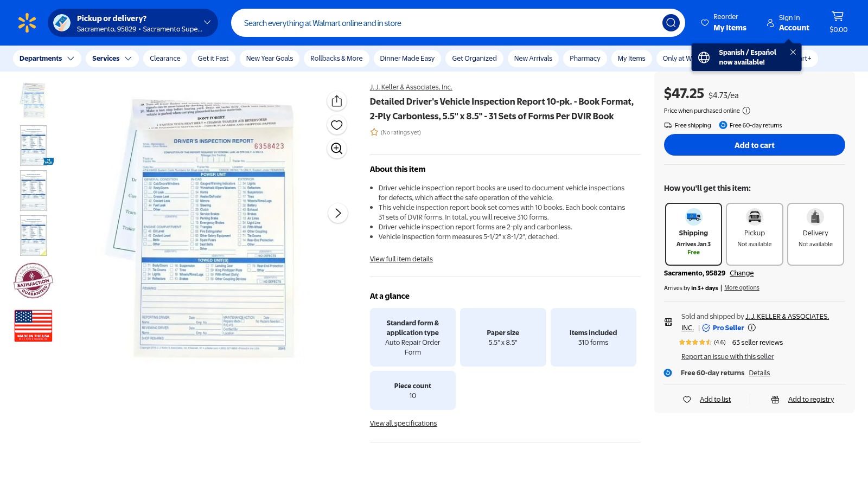This screenshot has width=868, height=488.
Task: Select second thumbnail with 10 pack badge
Action: click(33, 145)
